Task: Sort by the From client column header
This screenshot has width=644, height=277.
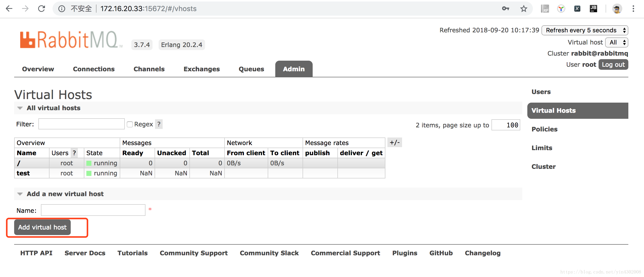Action: pos(246,153)
